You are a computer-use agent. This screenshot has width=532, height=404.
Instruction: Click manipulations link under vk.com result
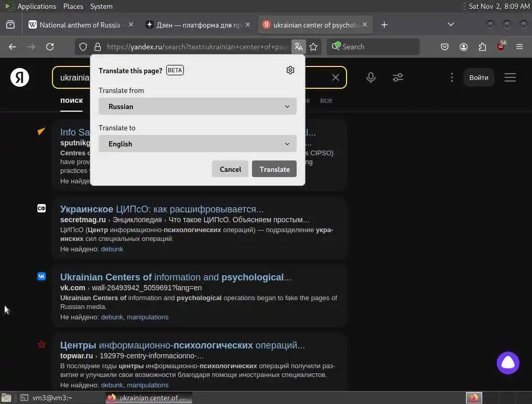point(148,317)
